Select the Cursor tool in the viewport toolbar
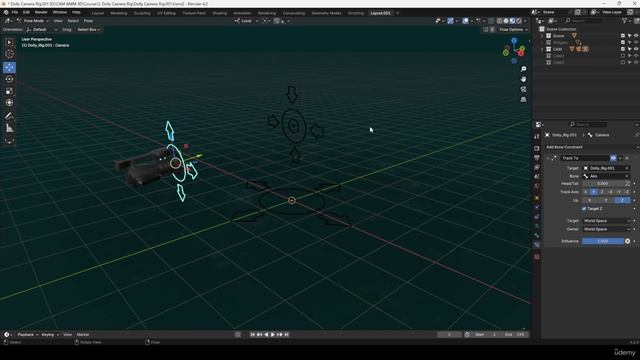Screen dimensions: 640x360 9,54
